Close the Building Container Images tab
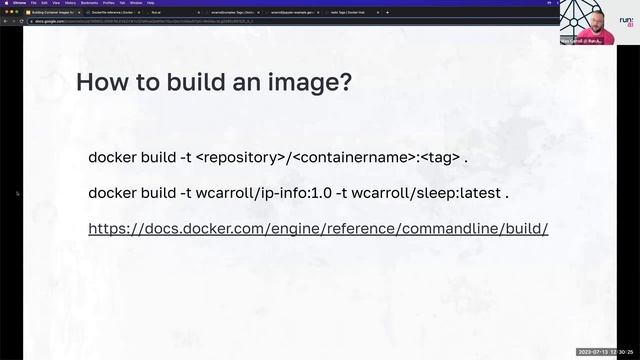Screen dimensions: 640x360 click(x=79, y=13)
